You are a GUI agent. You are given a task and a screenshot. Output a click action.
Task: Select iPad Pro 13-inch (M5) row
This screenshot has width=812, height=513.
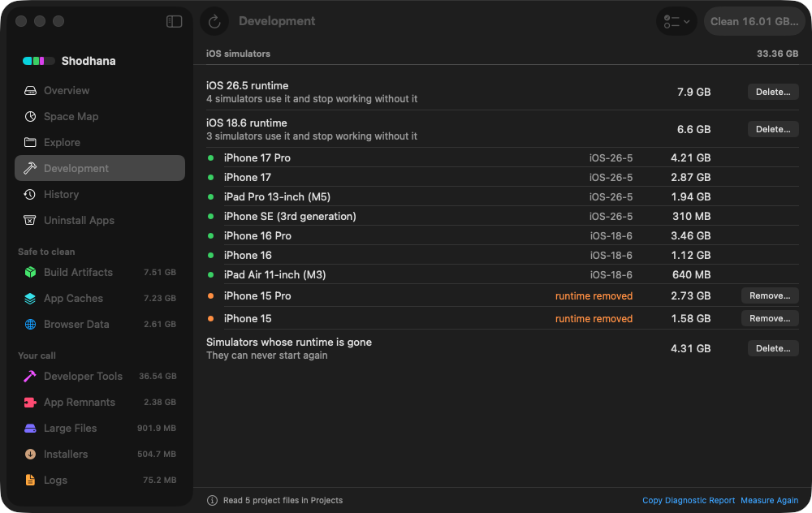click(x=503, y=196)
